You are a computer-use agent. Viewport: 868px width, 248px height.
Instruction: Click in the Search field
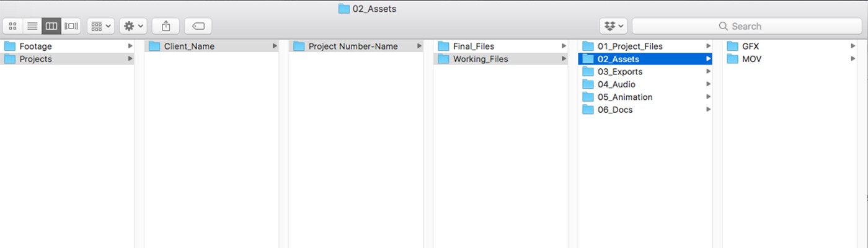coord(747,26)
